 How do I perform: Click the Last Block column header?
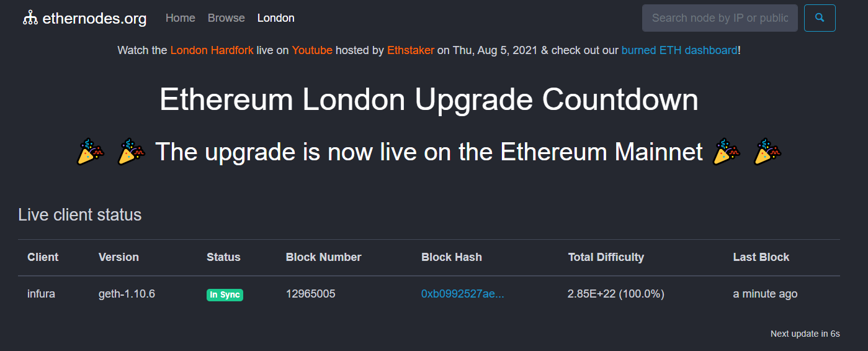(761, 257)
